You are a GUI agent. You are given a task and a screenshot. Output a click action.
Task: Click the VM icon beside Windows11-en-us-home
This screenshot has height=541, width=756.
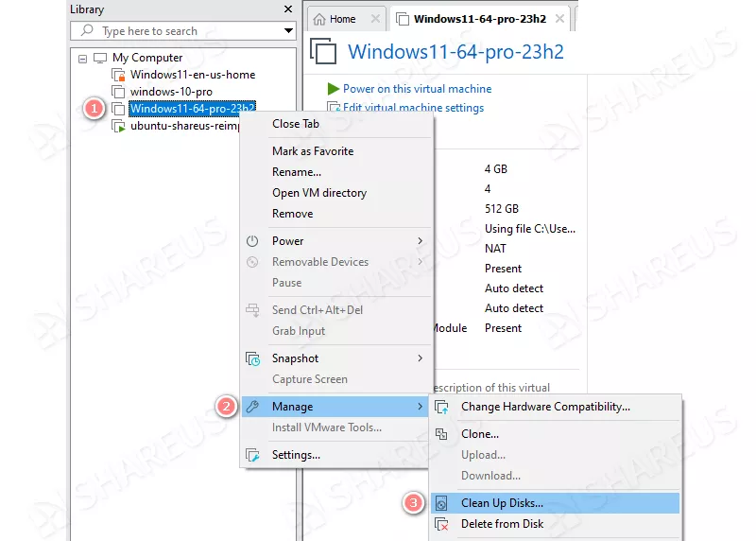tap(118, 75)
